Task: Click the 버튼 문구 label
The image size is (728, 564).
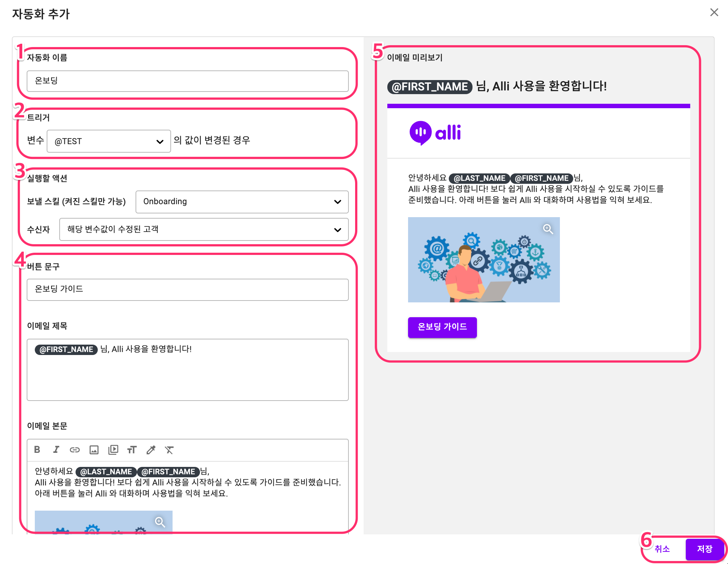Action: [43, 266]
